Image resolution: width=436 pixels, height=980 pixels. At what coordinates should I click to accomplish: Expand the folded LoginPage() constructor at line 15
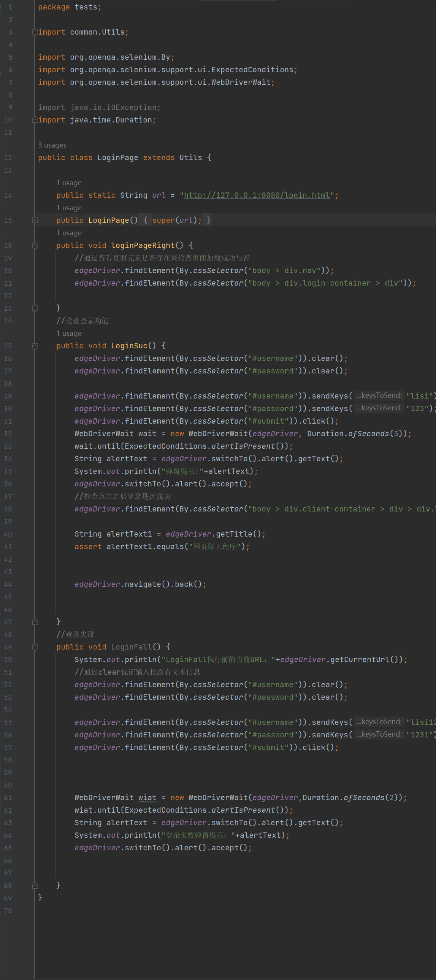tap(35, 220)
